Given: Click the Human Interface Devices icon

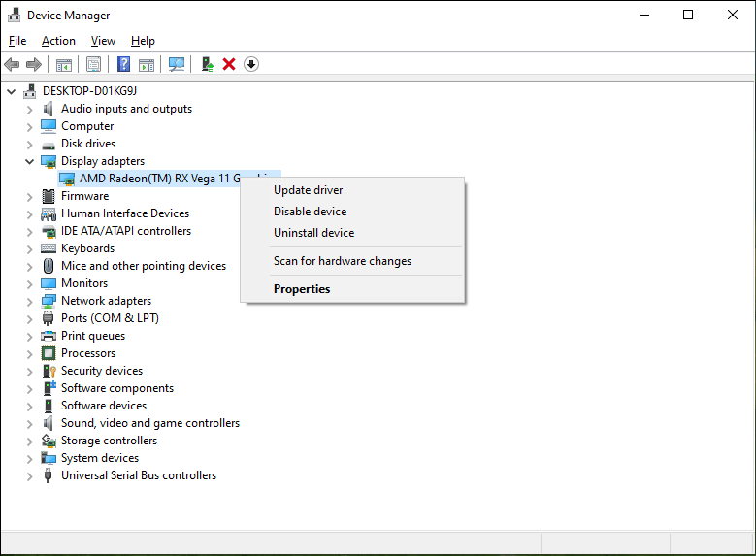Looking at the screenshot, I should [x=49, y=213].
